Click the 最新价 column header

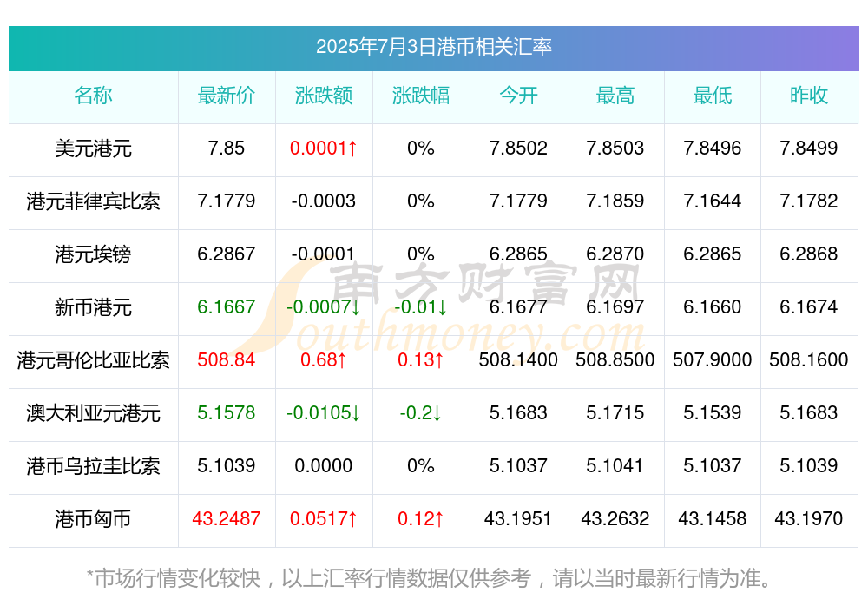tap(227, 96)
